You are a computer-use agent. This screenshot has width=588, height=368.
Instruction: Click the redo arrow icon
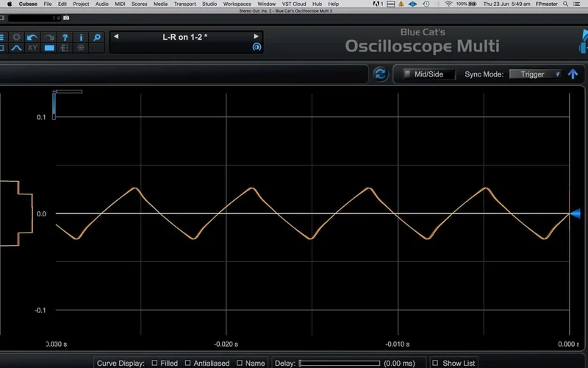coord(49,37)
